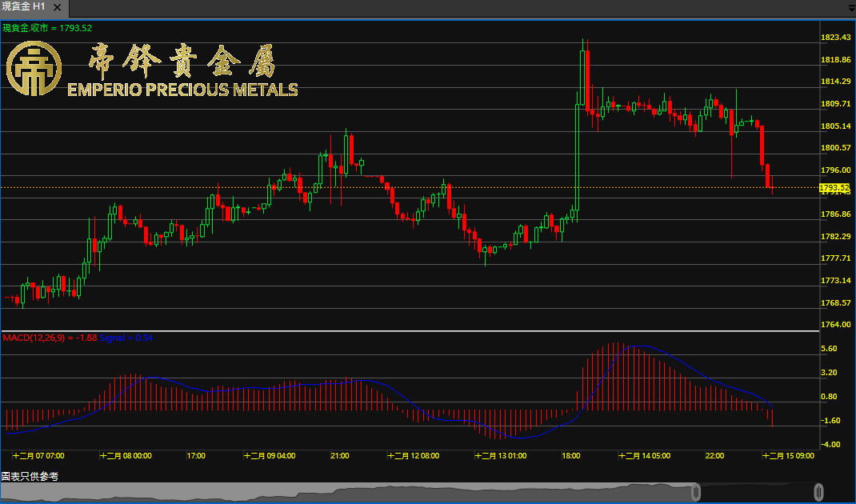Viewport: 856px width, 504px height.
Task: Select the 現貨金 H1 chart tab
Action: (x=24, y=6)
